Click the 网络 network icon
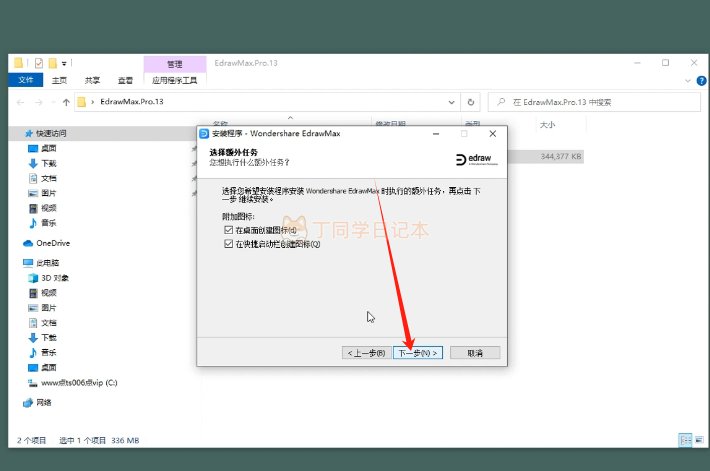This screenshot has height=471, width=710. [x=28, y=403]
